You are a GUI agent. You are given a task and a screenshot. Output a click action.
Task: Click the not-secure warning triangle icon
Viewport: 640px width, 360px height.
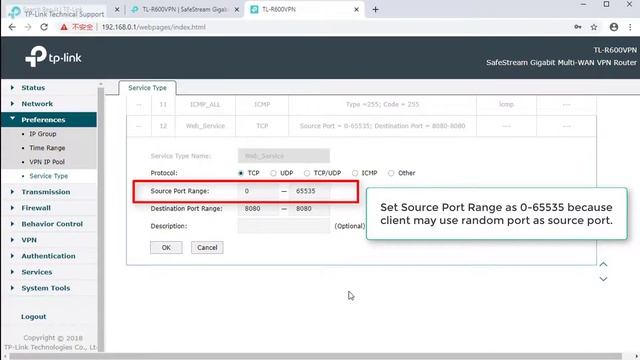[64, 27]
